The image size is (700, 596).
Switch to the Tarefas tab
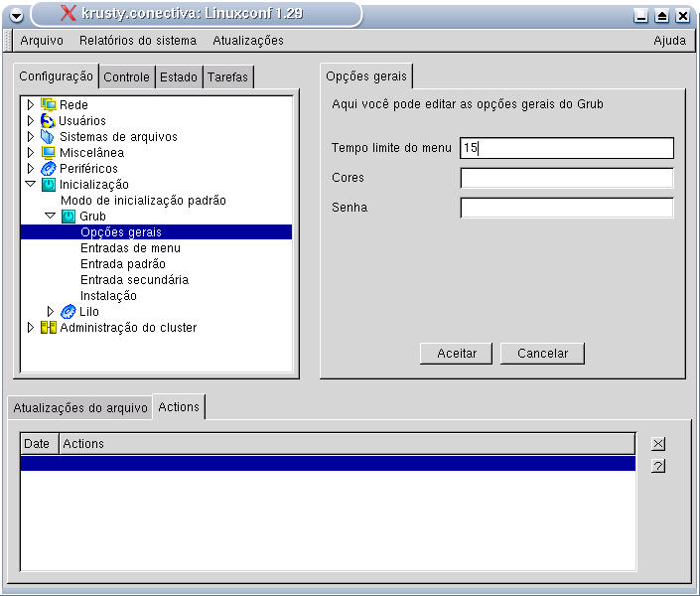[227, 76]
